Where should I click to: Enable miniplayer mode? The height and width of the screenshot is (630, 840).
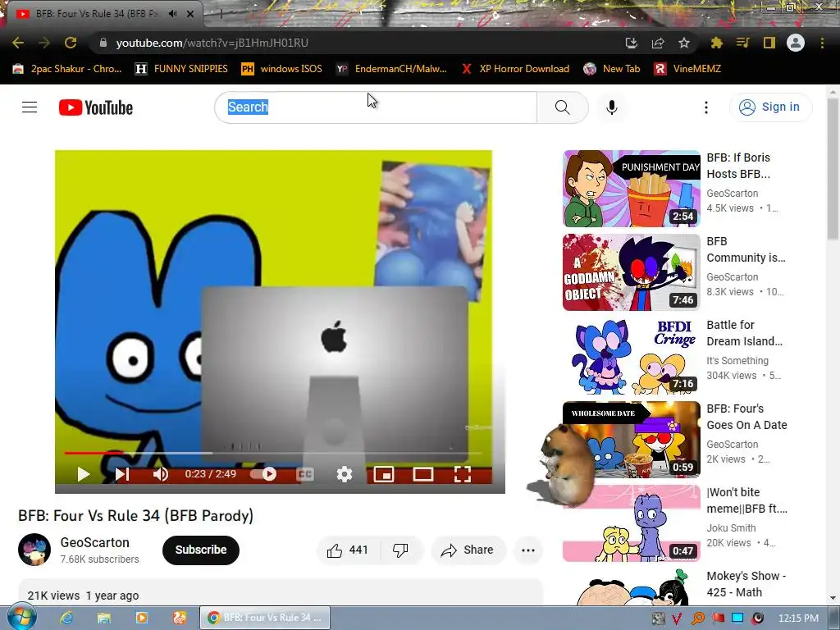384,474
